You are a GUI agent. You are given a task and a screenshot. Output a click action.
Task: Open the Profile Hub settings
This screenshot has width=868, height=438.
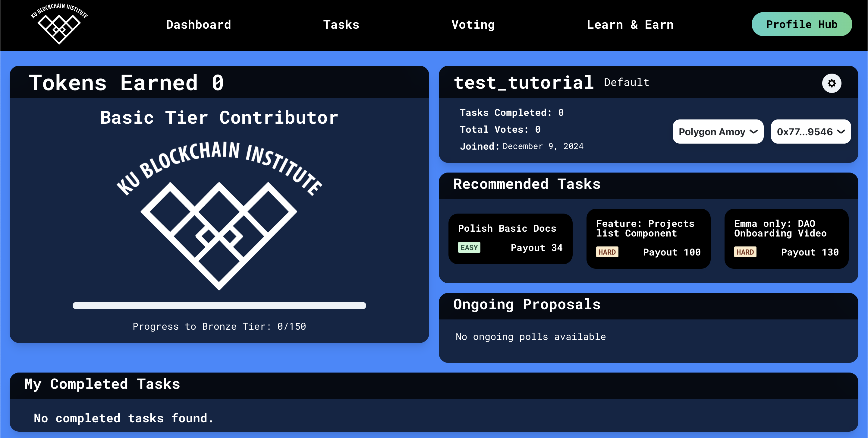click(832, 83)
